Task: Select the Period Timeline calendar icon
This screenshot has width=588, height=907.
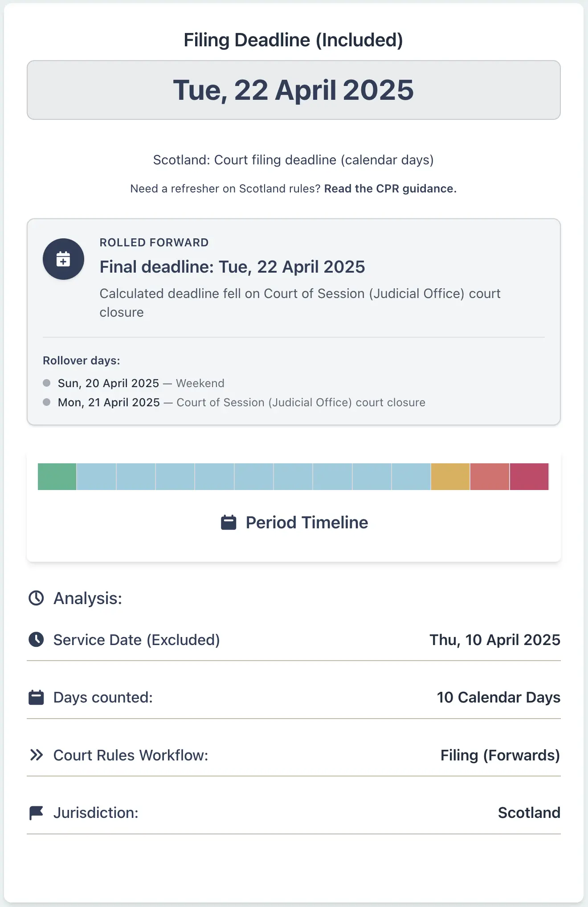Action: [x=228, y=522]
